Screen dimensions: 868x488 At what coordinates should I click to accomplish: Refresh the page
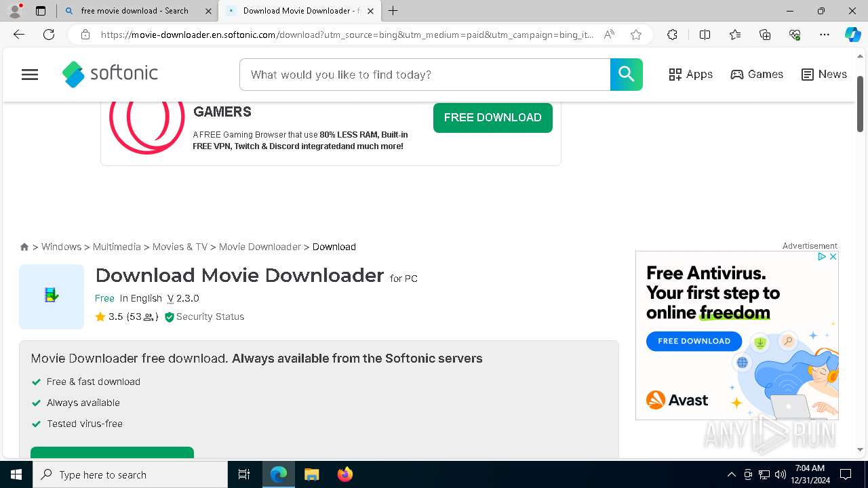coord(49,35)
